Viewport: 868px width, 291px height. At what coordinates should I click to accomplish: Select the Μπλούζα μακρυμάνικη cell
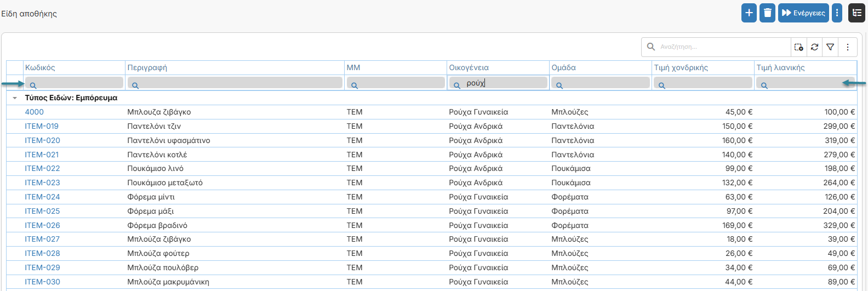[235, 282]
